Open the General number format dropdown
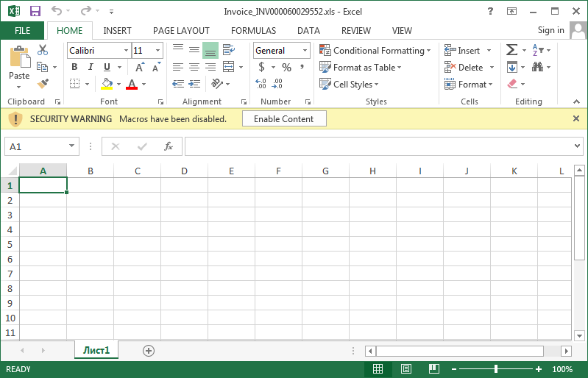588x378 pixels. tap(305, 50)
